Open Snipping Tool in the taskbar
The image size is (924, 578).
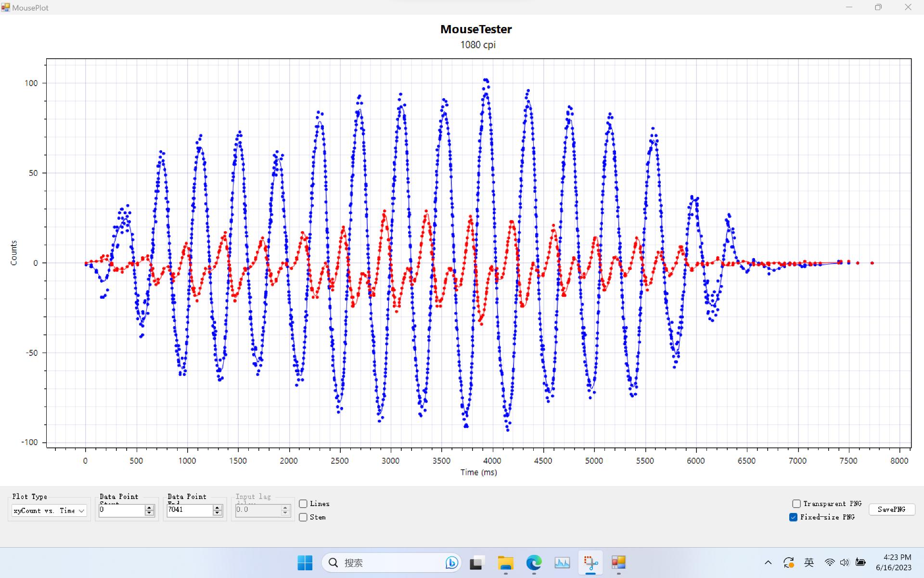point(590,563)
